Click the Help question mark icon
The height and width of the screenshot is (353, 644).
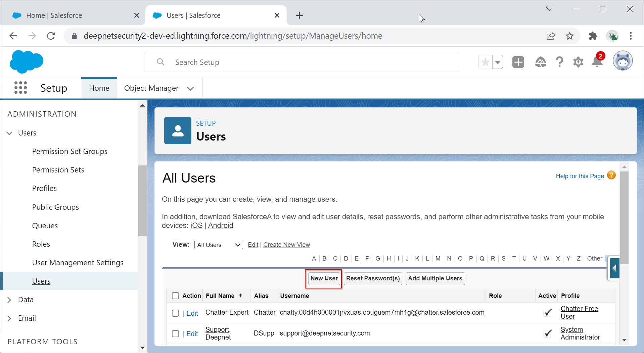[559, 62]
